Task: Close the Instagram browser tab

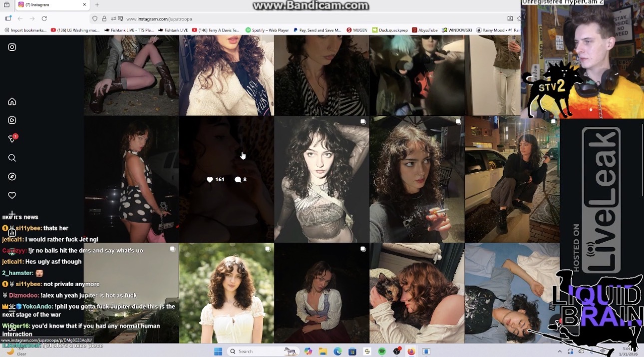Action: pyautogui.click(x=85, y=5)
